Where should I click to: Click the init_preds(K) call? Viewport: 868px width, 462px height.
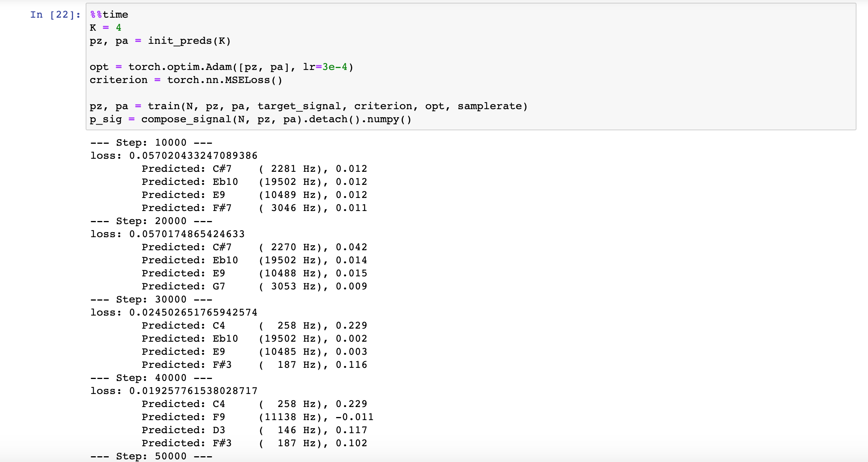coord(189,41)
